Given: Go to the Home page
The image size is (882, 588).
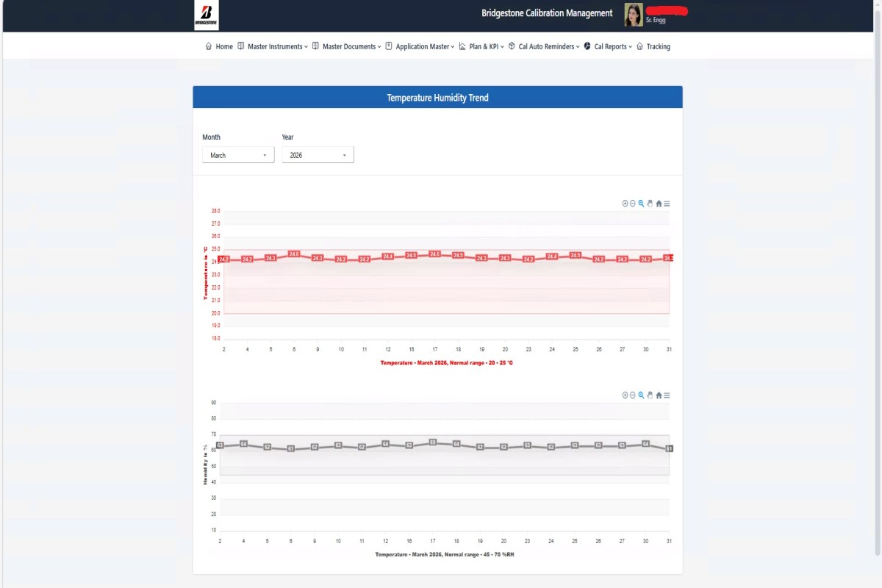Looking at the screenshot, I should click(x=219, y=46).
